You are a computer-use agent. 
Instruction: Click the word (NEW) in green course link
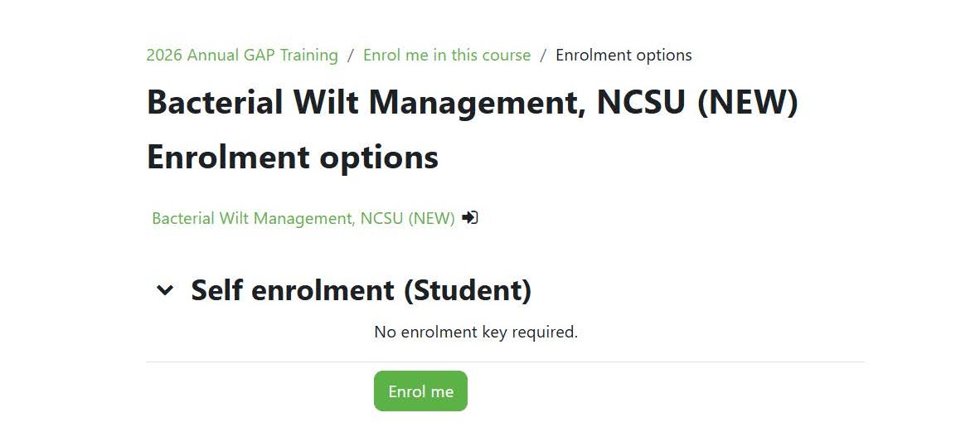[x=431, y=219]
